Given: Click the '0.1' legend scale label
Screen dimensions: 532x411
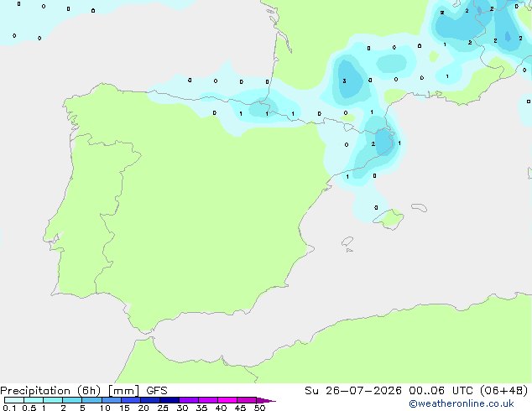Looking at the screenshot, I should 9,408.
